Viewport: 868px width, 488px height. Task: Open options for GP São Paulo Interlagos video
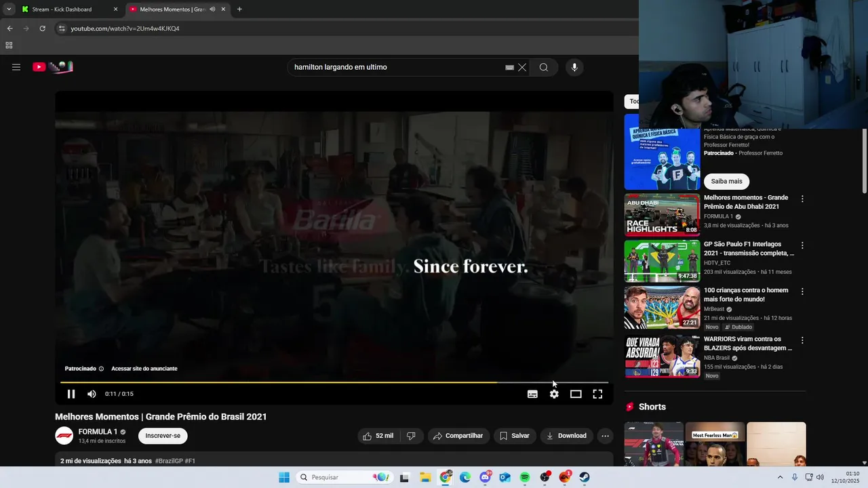[802, 245]
